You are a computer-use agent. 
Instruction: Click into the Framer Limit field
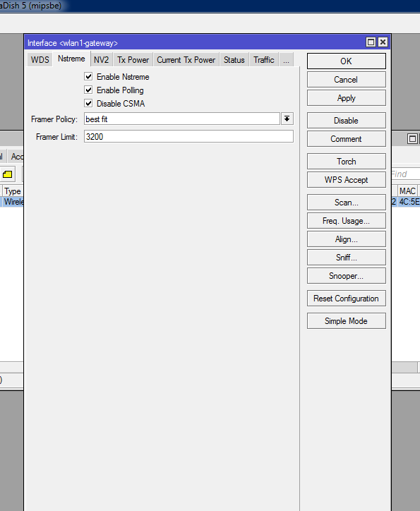(188, 136)
